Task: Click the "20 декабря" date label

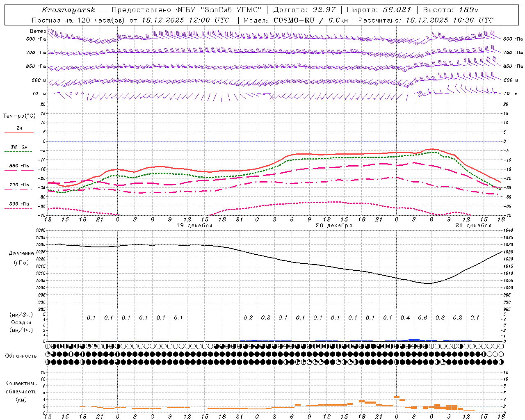Action: pyautogui.click(x=334, y=226)
